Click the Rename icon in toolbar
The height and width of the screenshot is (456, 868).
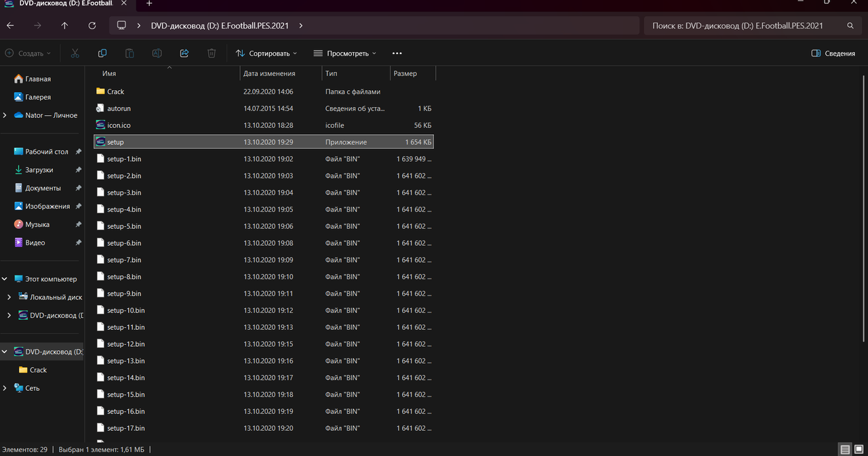157,53
